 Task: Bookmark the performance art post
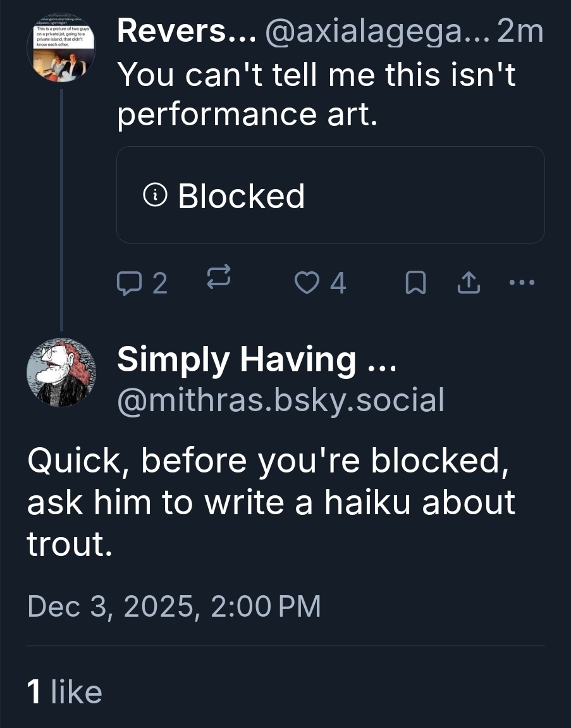[414, 284]
